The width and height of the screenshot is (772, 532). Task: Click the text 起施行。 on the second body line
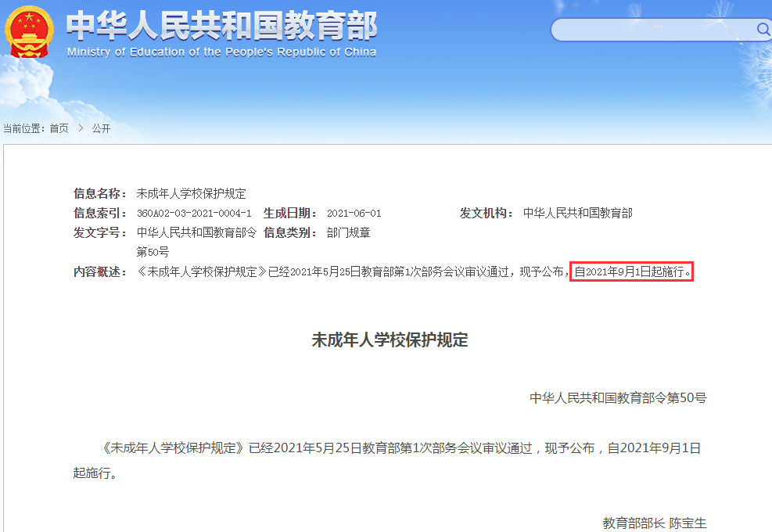click(95, 473)
